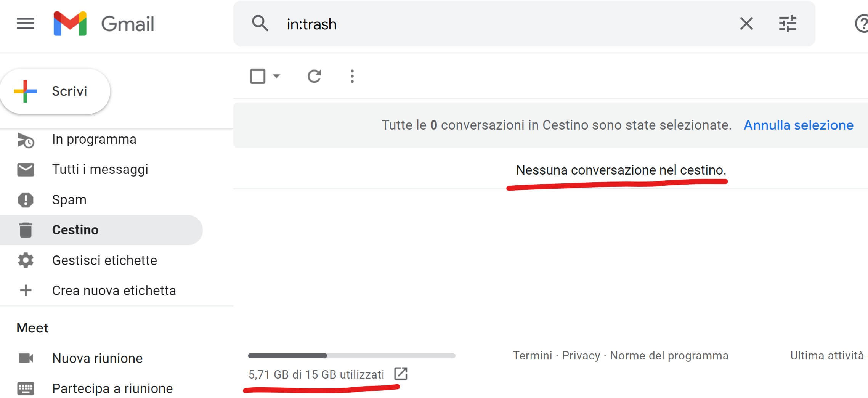868x398 pixels.
Task: Open the main menu hamburger icon
Action: tap(26, 24)
